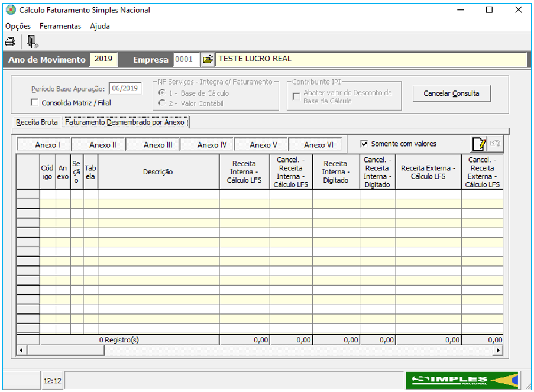Click the Descrição column header
The width and height of the screenshot is (534, 392).
pos(158,172)
